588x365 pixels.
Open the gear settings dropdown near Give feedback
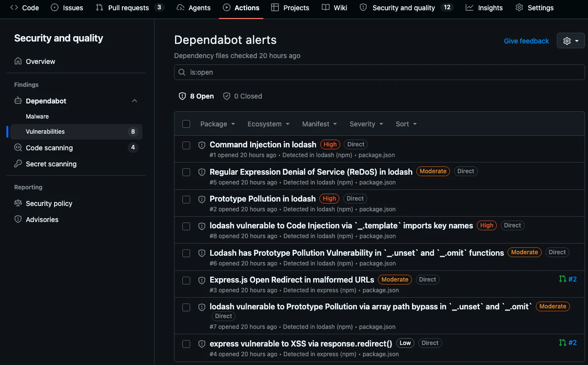pyautogui.click(x=570, y=41)
